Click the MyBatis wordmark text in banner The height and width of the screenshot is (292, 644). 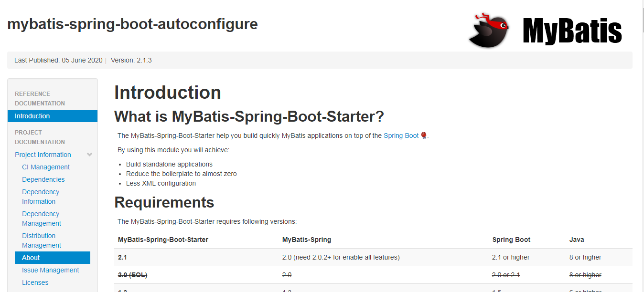coord(572,31)
